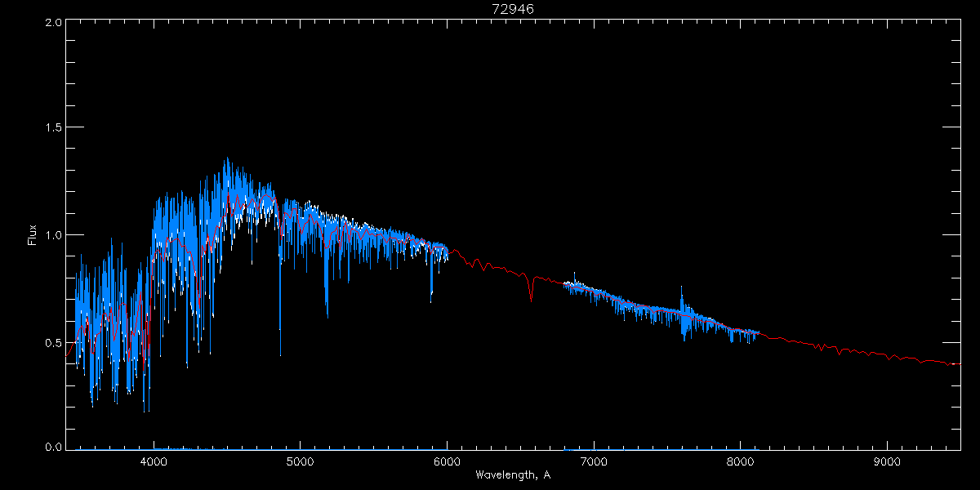Click the 6000 wavelength tick label
Screen dimensions: 980x490
click(448, 460)
